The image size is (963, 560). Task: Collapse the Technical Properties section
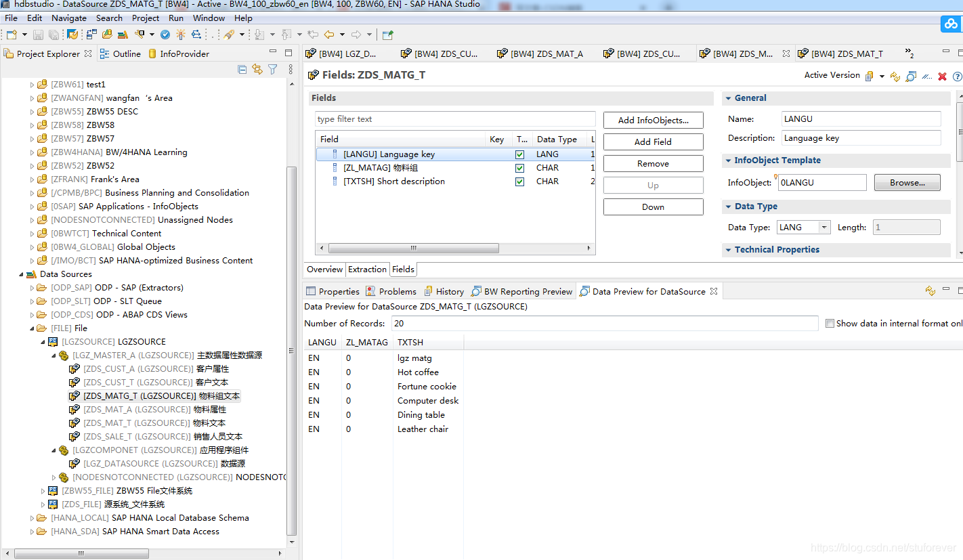pyautogui.click(x=728, y=250)
